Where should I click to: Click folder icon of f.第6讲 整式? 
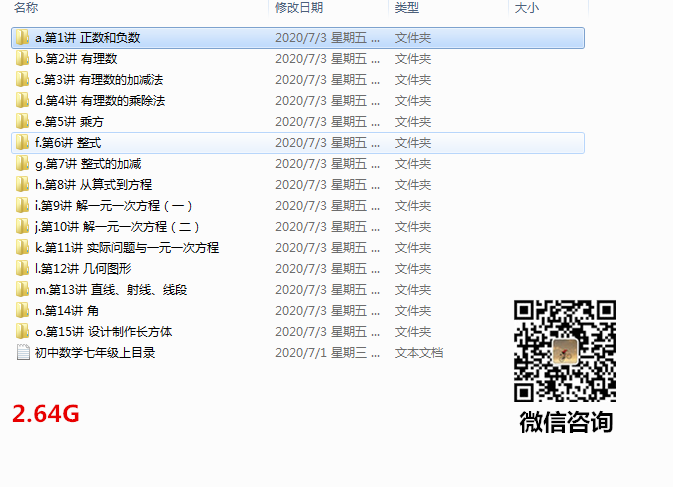pyautogui.click(x=22, y=143)
